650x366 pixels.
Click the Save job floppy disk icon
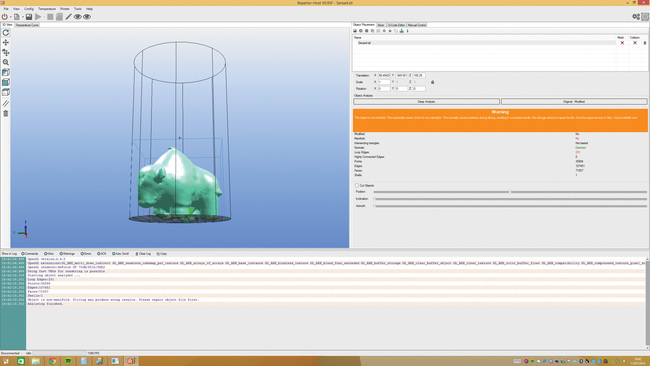click(x=29, y=17)
